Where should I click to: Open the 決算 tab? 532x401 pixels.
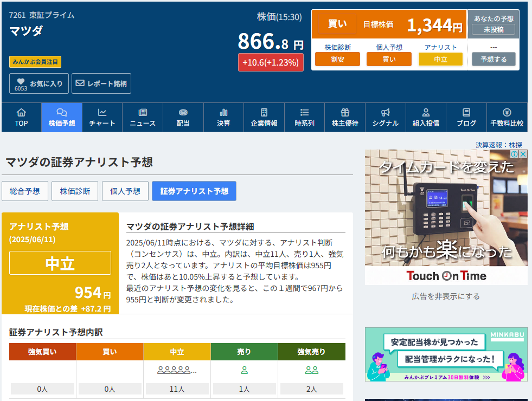coord(223,117)
